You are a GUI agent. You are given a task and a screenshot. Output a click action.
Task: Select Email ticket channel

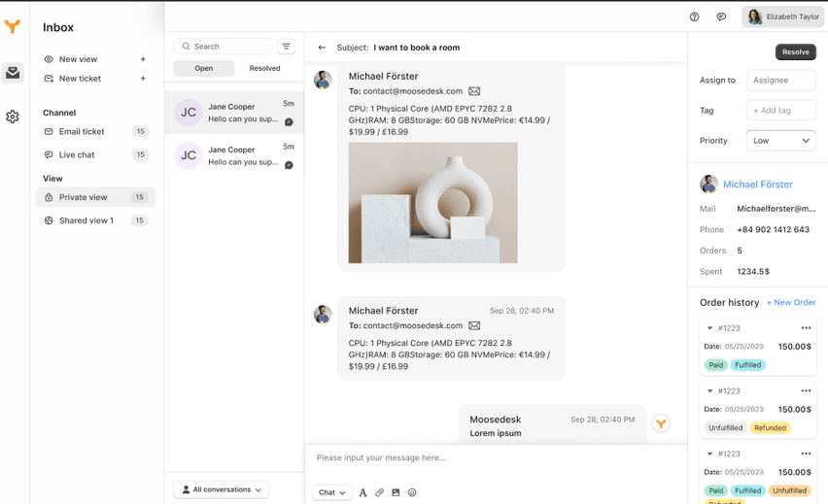point(95,131)
